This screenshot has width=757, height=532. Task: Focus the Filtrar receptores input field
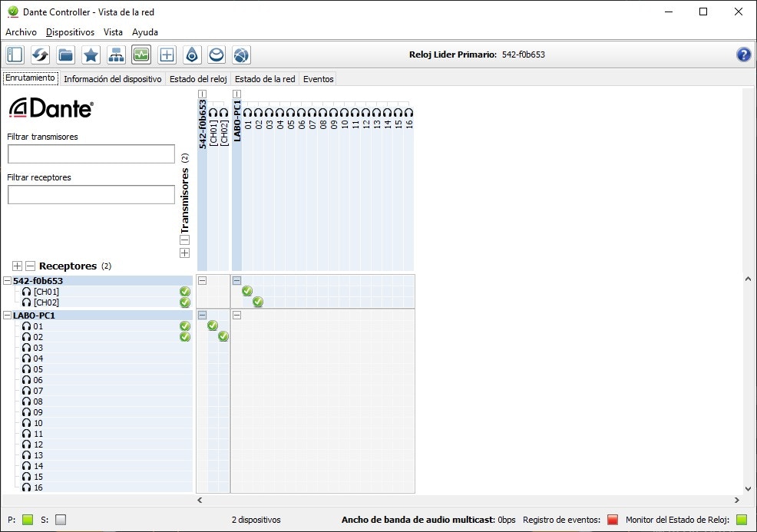(x=91, y=194)
